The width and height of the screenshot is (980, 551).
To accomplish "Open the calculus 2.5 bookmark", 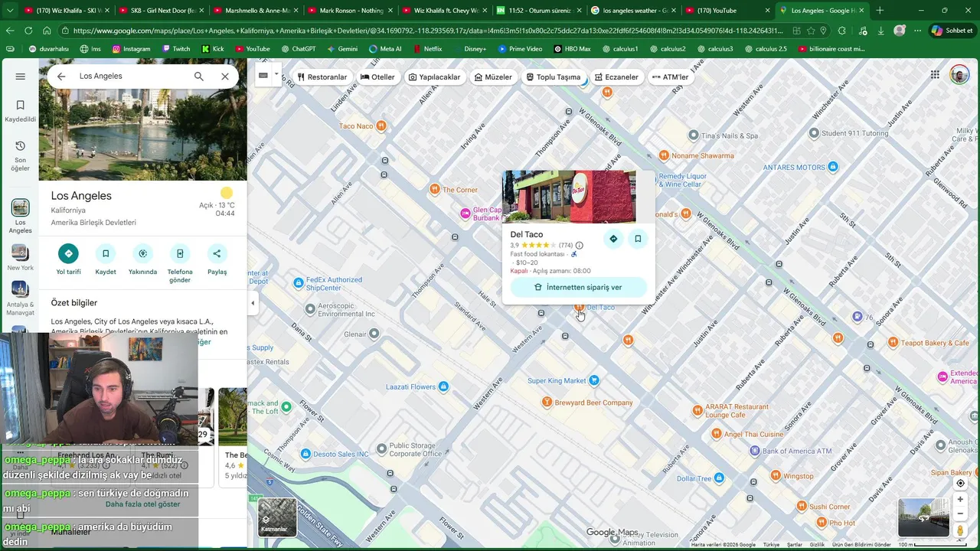I will pos(766,49).
